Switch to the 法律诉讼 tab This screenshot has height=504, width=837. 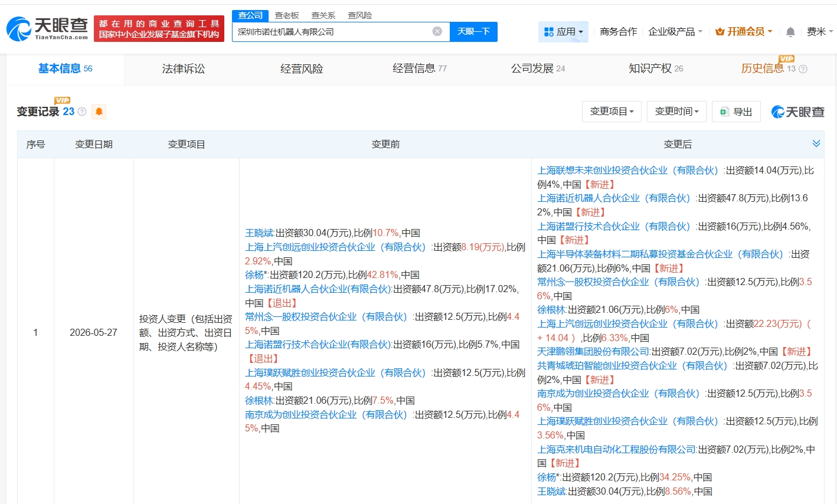(x=184, y=69)
